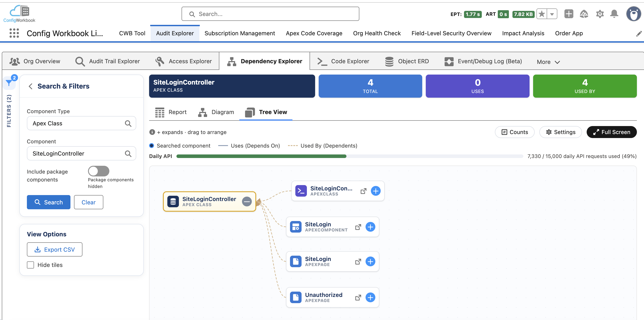This screenshot has height=320, width=644.
Task: Switch to Object ERD subtab
Action: (407, 61)
